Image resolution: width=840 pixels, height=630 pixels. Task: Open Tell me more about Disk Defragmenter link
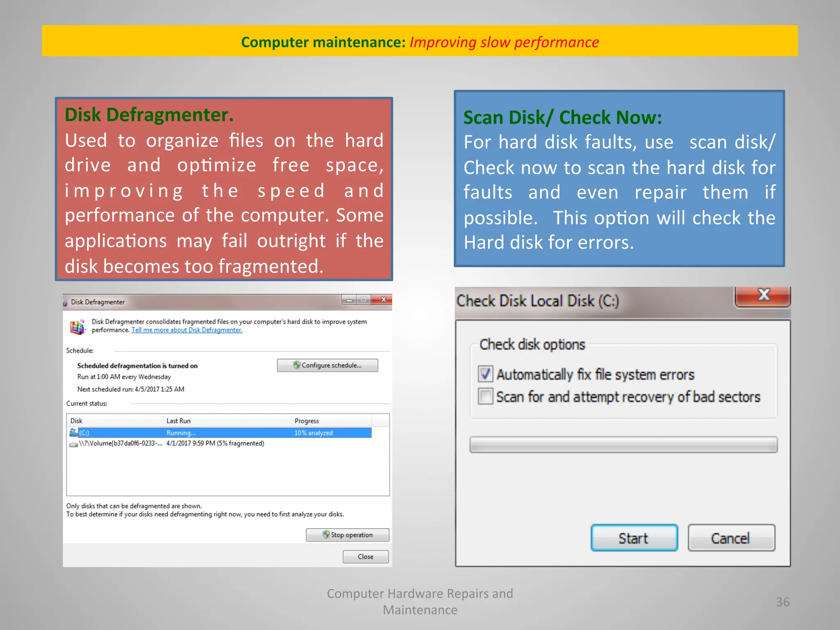pos(187,330)
